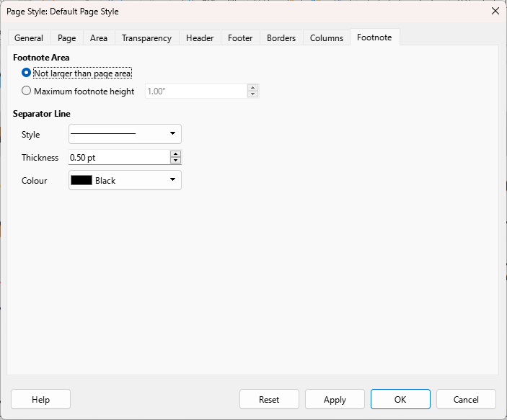Image resolution: width=507 pixels, height=420 pixels.
Task: Switch to the General tab
Action: coord(29,38)
